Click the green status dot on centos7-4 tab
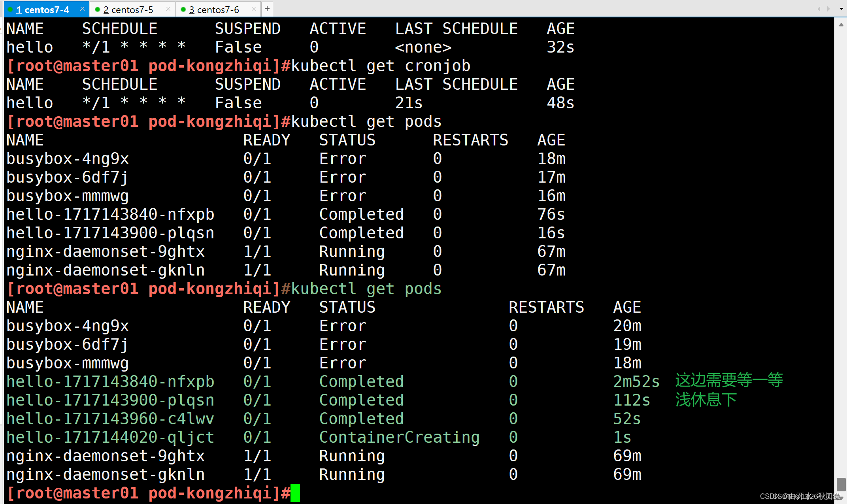Viewport: 847px width, 504px height. click(x=10, y=9)
